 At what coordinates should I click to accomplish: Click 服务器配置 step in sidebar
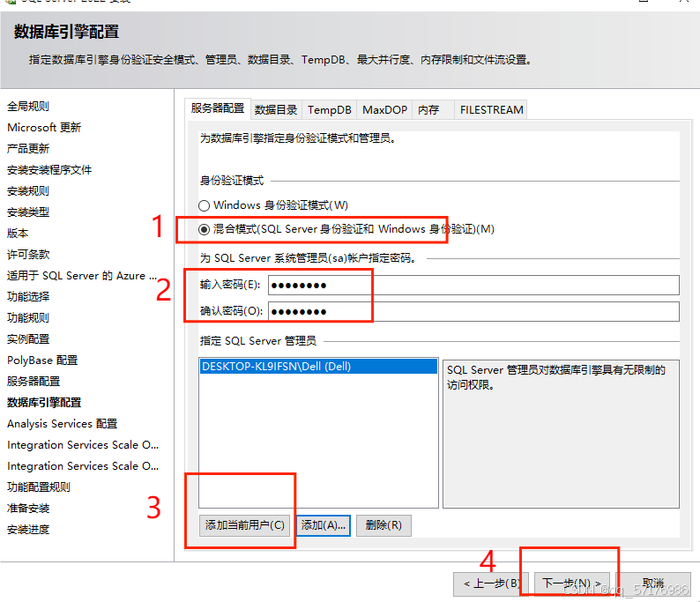(34, 382)
